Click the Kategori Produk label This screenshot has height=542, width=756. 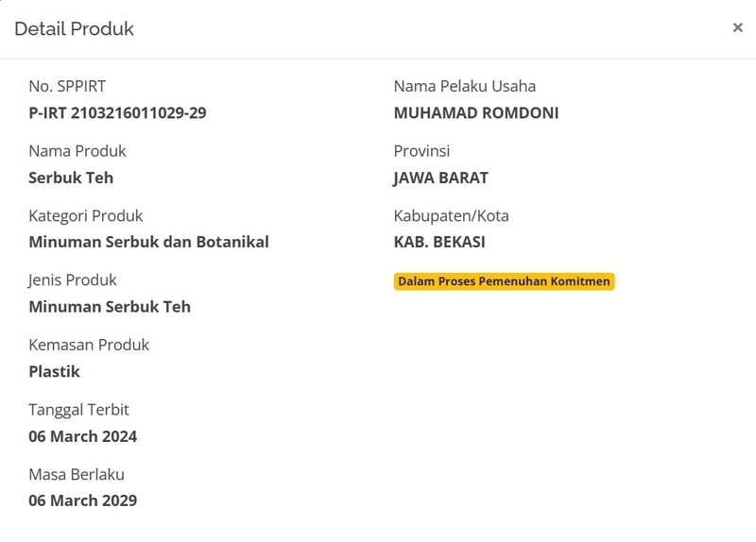pos(85,216)
